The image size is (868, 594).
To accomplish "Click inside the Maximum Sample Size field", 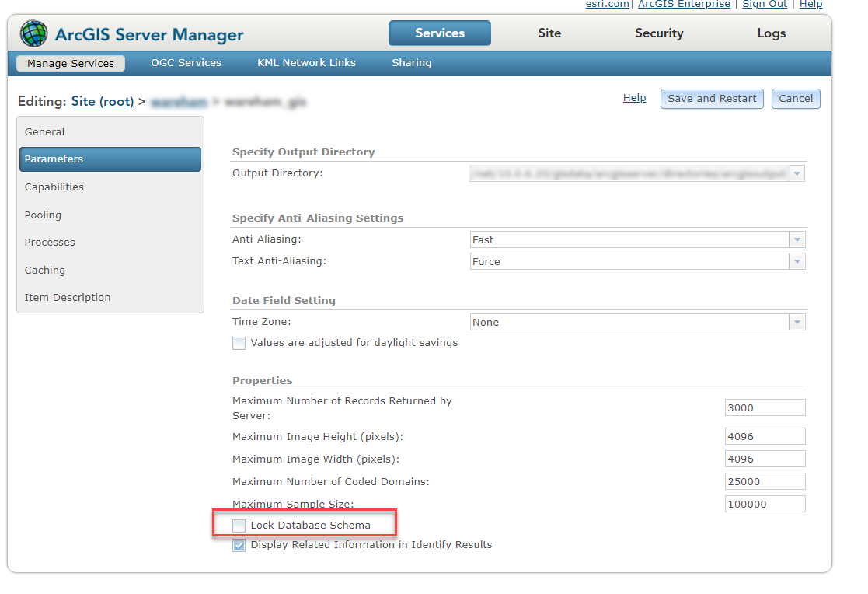I will click(765, 504).
